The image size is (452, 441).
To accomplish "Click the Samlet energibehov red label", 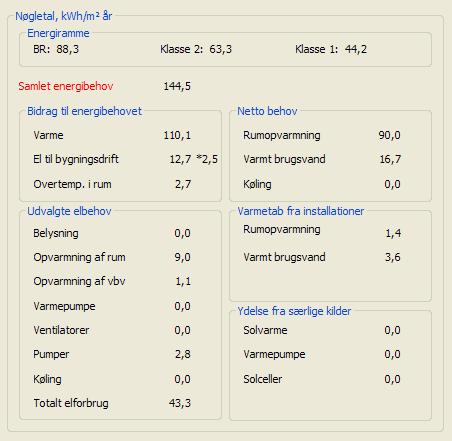I will 66,86.
